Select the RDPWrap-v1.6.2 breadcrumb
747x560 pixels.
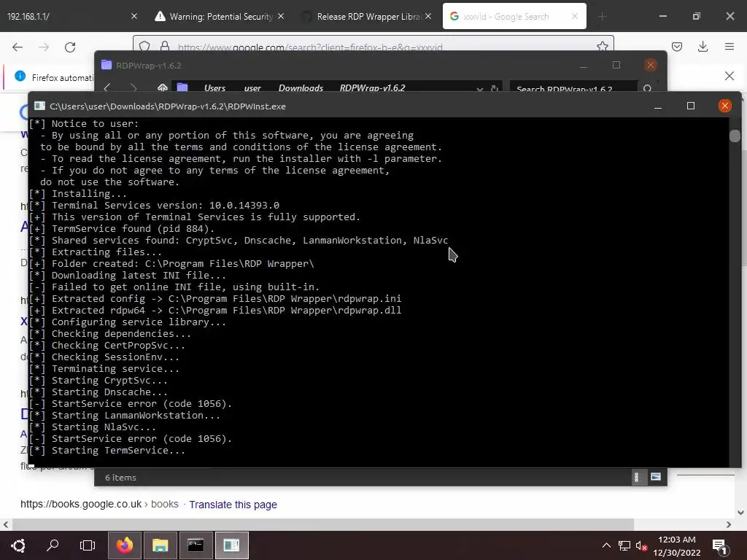pyautogui.click(x=373, y=88)
